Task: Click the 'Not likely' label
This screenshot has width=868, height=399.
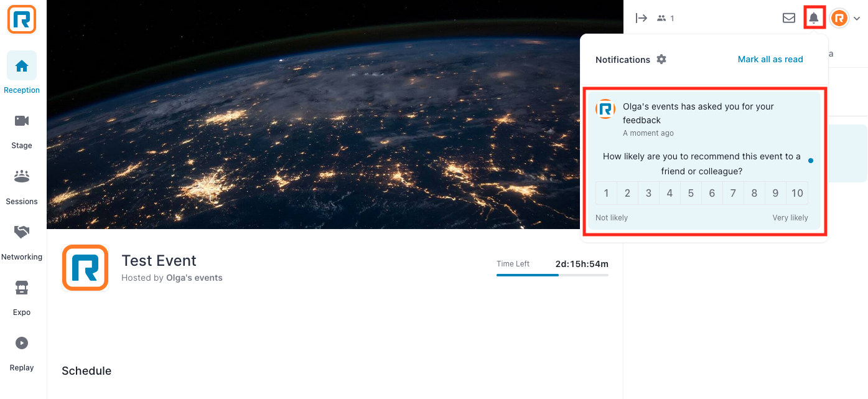Action: 612,218
